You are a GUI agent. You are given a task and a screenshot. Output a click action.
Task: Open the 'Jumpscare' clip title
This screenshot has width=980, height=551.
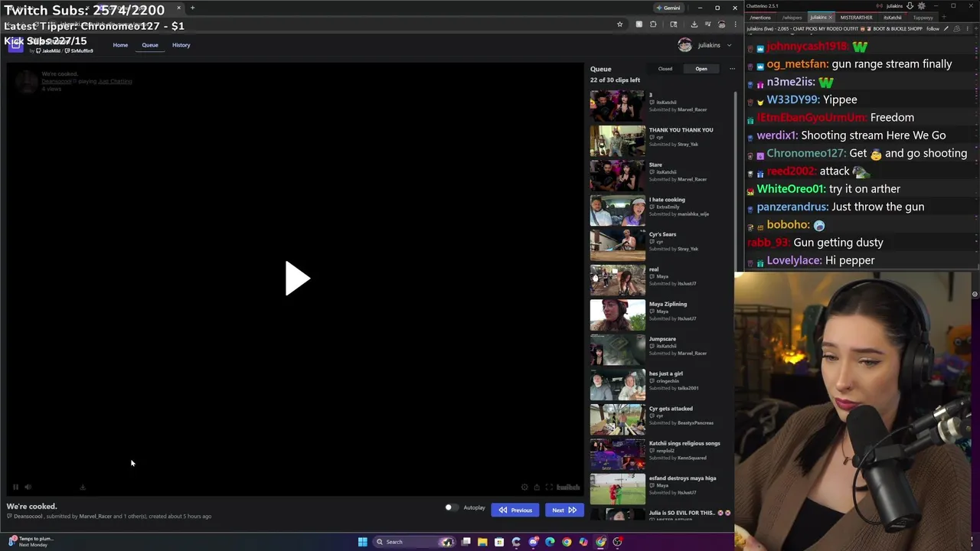(x=662, y=339)
